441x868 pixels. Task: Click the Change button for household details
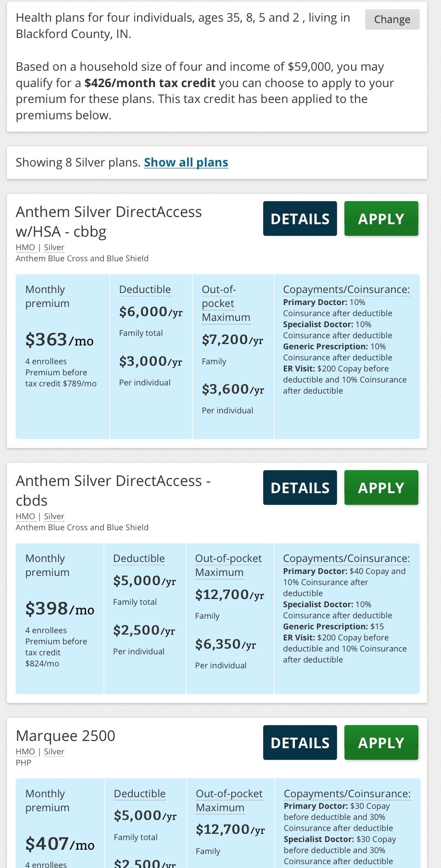pyautogui.click(x=392, y=20)
